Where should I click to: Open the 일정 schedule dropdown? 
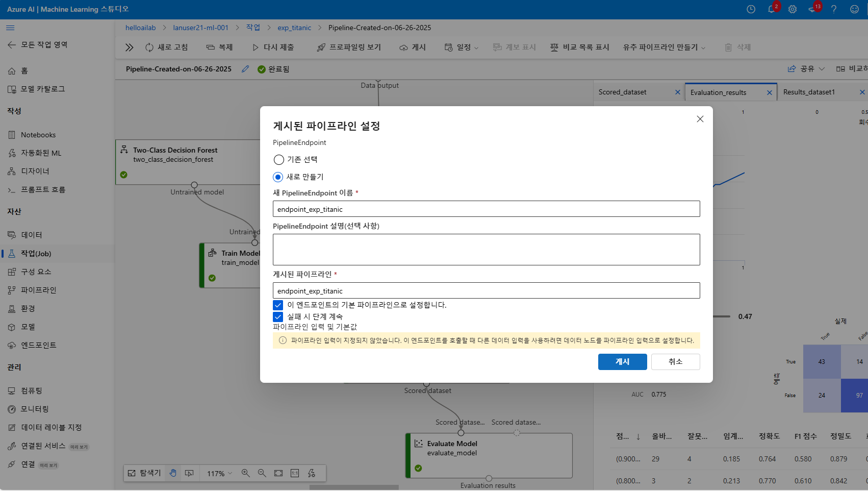pyautogui.click(x=461, y=47)
